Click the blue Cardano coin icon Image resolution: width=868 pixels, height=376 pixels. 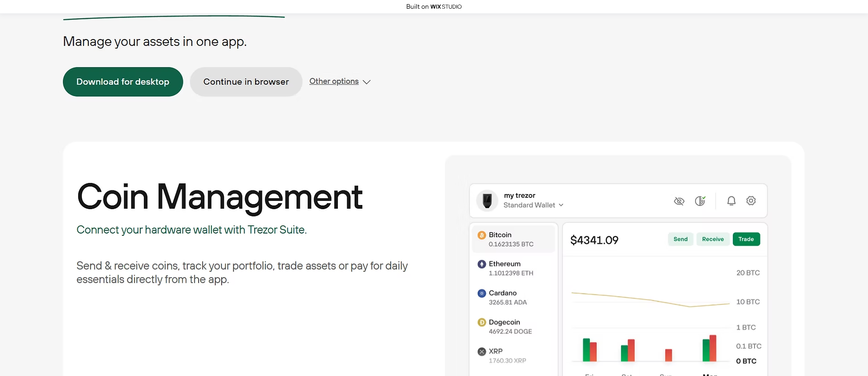pyautogui.click(x=482, y=293)
